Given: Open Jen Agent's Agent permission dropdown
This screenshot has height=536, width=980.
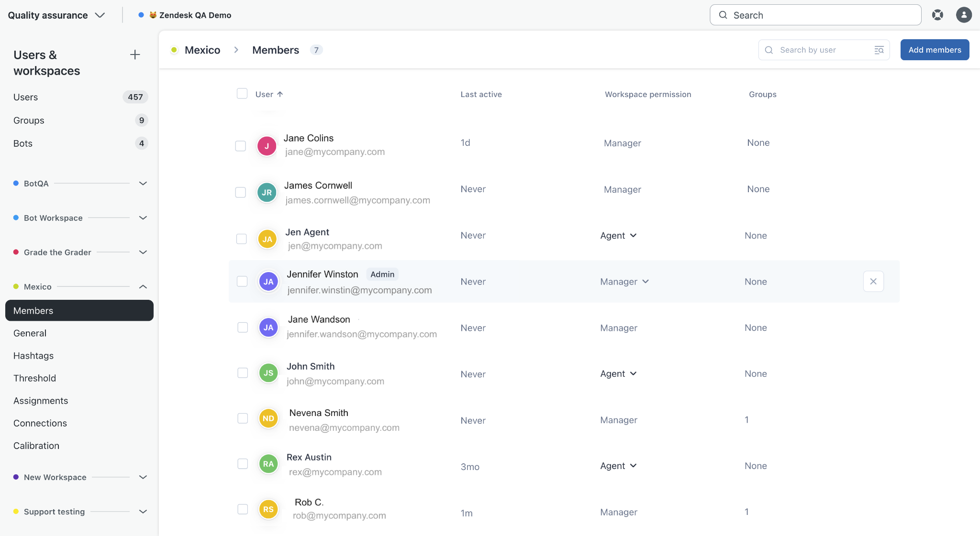Looking at the screenshot, I should 618,235.
